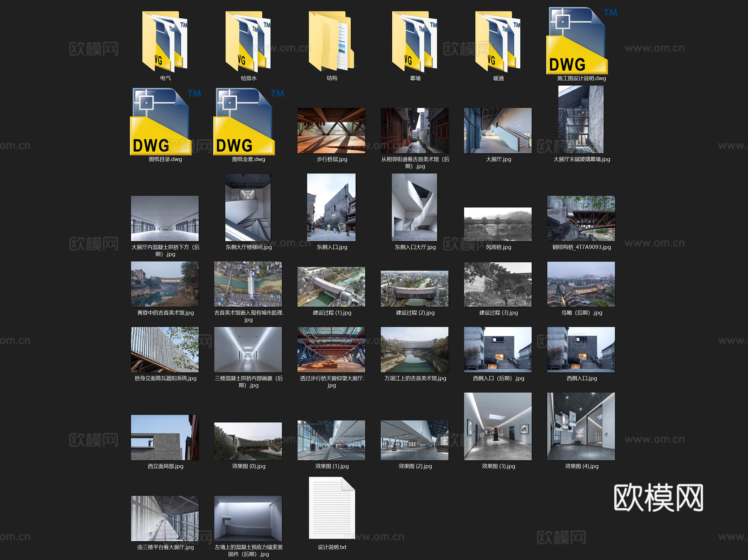Pick the 效果图 (3).jpg gallery rendering
The width and height of the screenshot is (748, 560).
pos(498,426)
